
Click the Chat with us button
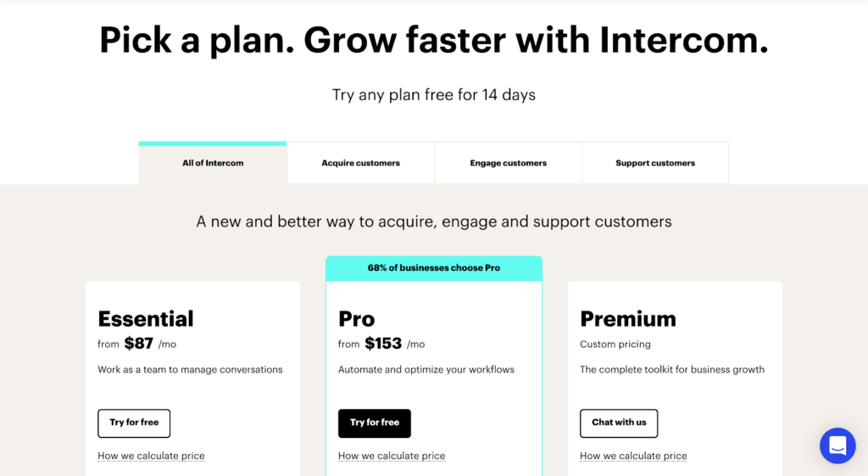619,423
